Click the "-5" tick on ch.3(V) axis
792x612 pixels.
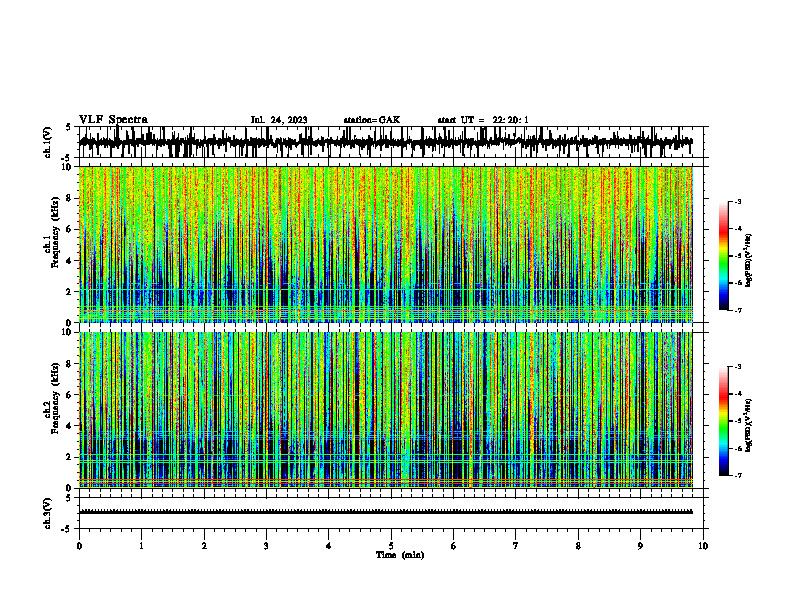point(67,529)
